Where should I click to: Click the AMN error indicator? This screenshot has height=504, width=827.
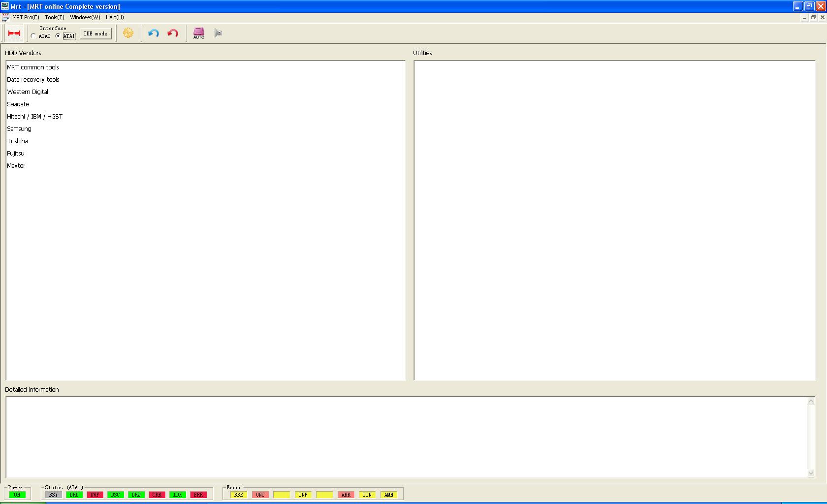point(389,495)
